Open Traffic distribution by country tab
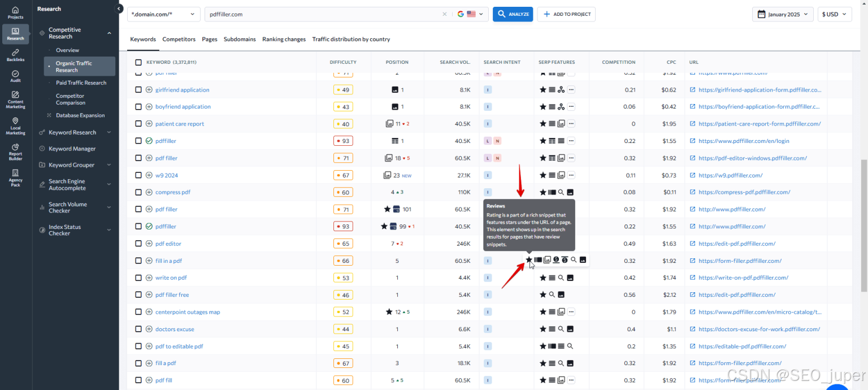The width and height of the screenshot is (868, 390). [x=351, y=40]
